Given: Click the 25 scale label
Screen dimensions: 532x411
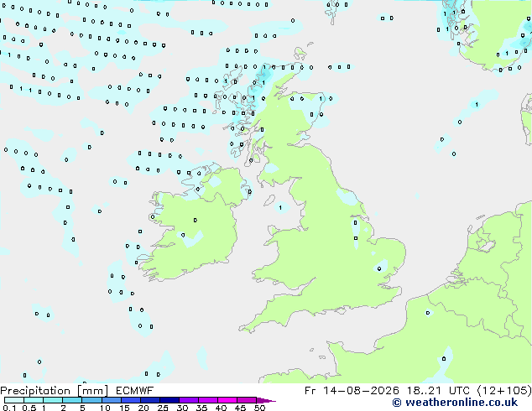Looking at the screenshot, I should pos(163,408).
